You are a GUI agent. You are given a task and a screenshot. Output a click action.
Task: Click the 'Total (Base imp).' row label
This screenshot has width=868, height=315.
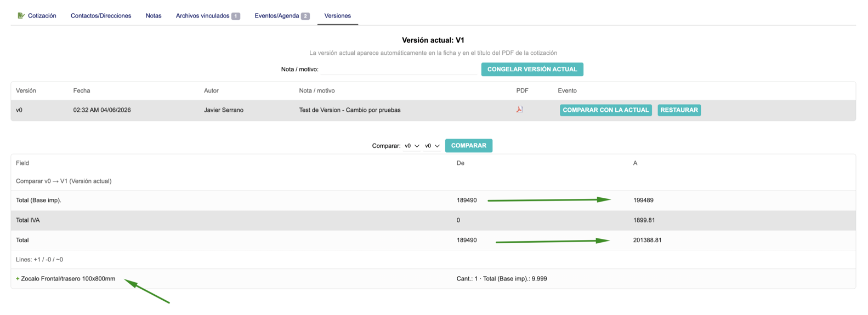tap(38, 200)
